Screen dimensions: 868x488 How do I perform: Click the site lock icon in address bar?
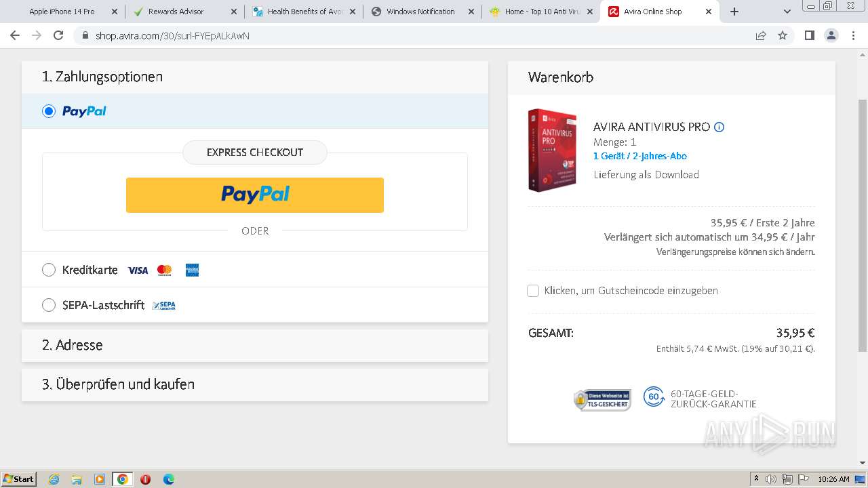pyautogui.click(x=85, y=35)
